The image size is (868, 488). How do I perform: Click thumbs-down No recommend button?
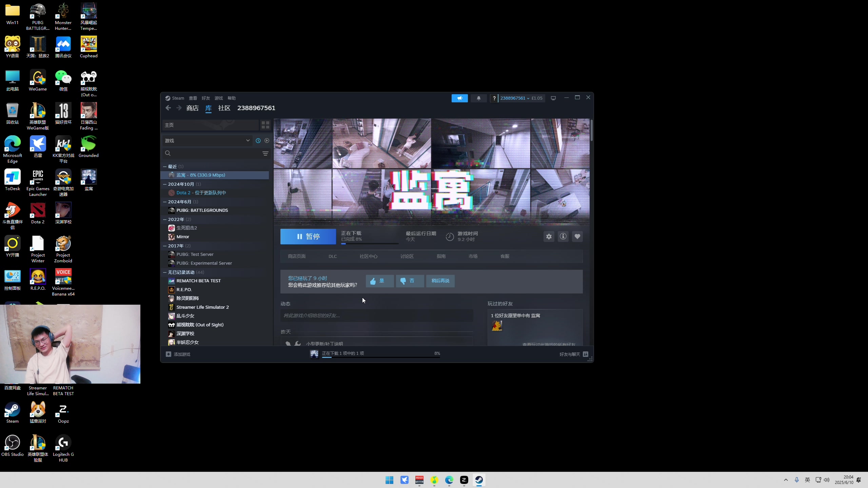coord(410,281)
